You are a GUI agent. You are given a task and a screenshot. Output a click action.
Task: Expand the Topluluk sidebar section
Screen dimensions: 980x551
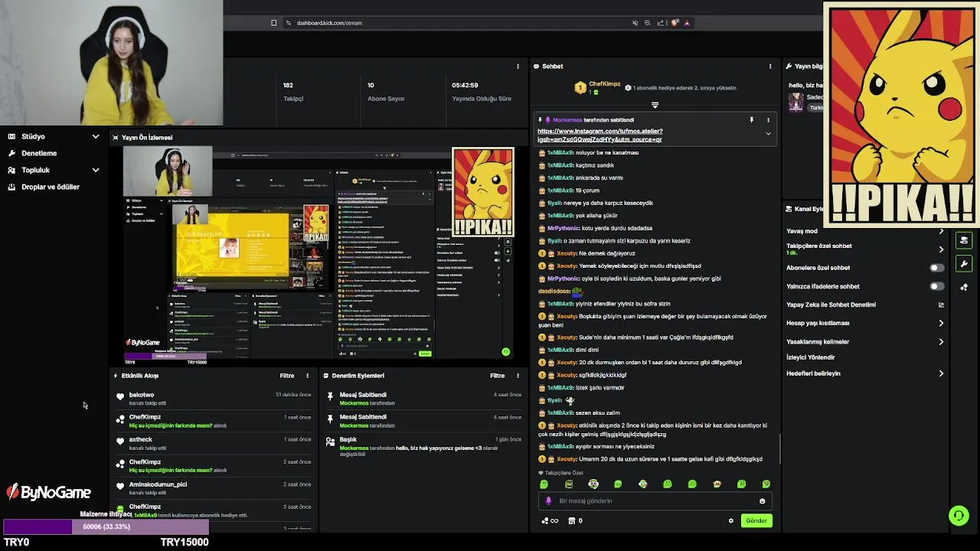(x=96, y=170)
